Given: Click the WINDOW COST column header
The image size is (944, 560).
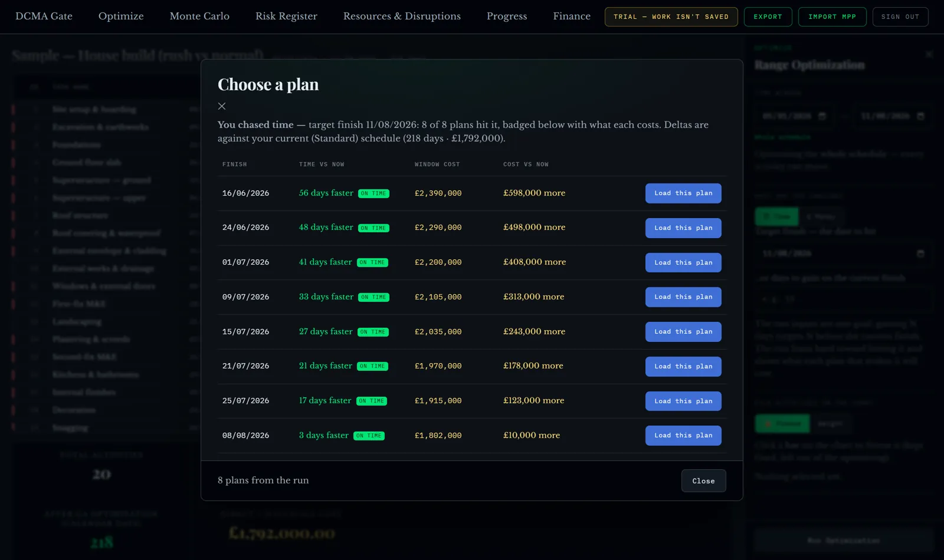Looking at the screenshot, I should click(x=437, y=164).
